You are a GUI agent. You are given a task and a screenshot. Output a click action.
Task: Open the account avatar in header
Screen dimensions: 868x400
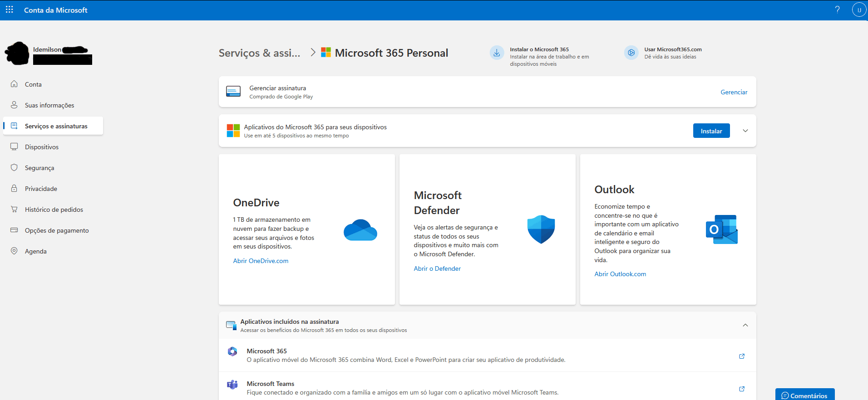[x=859, y=10]
